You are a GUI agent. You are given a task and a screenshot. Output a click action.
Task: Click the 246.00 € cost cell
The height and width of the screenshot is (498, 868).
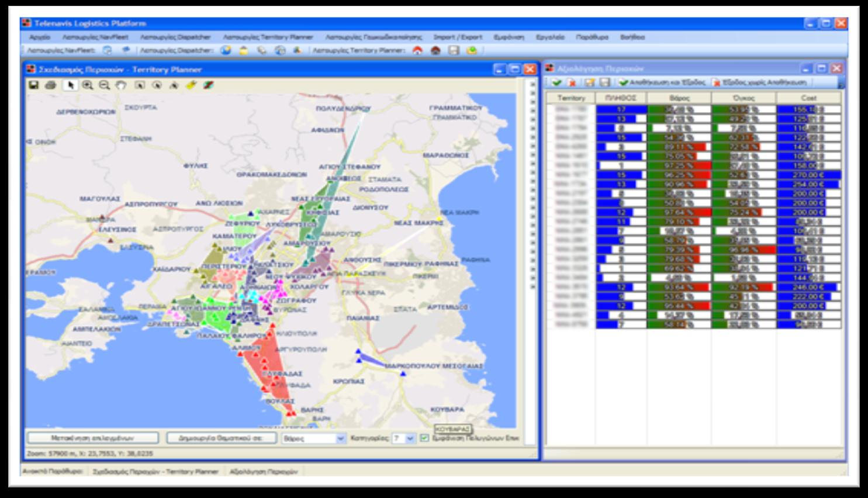(809, 287)
